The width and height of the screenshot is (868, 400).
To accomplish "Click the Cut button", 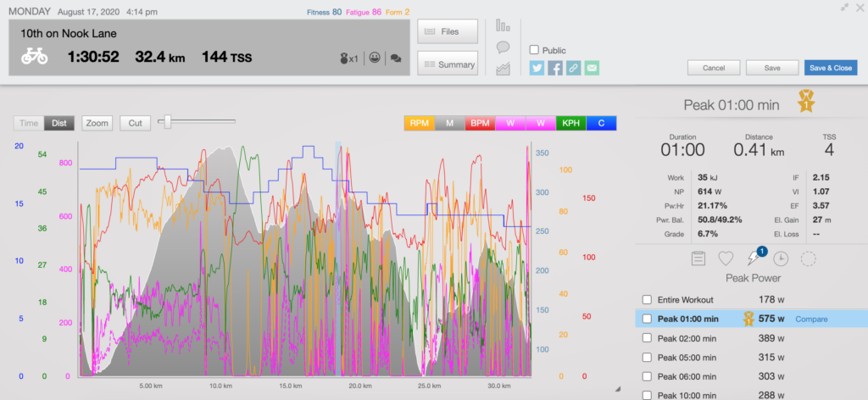I will click(135, 123).
